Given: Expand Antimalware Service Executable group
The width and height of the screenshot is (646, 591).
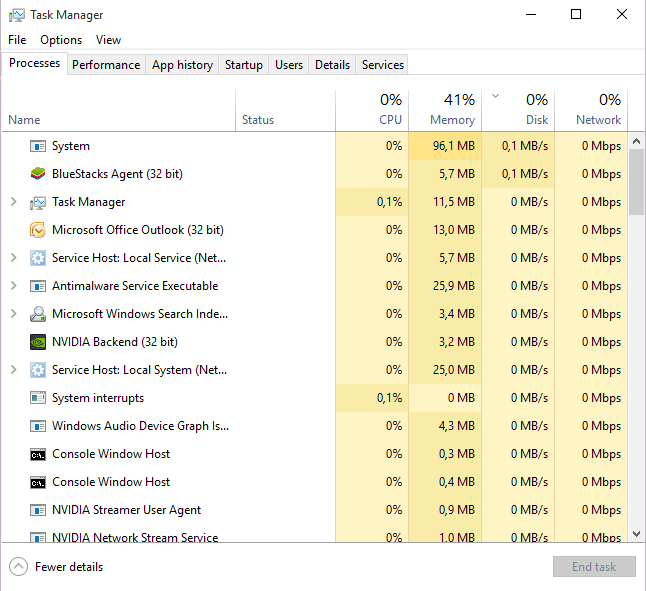Looking at the screenshot, I should point(14,286).
